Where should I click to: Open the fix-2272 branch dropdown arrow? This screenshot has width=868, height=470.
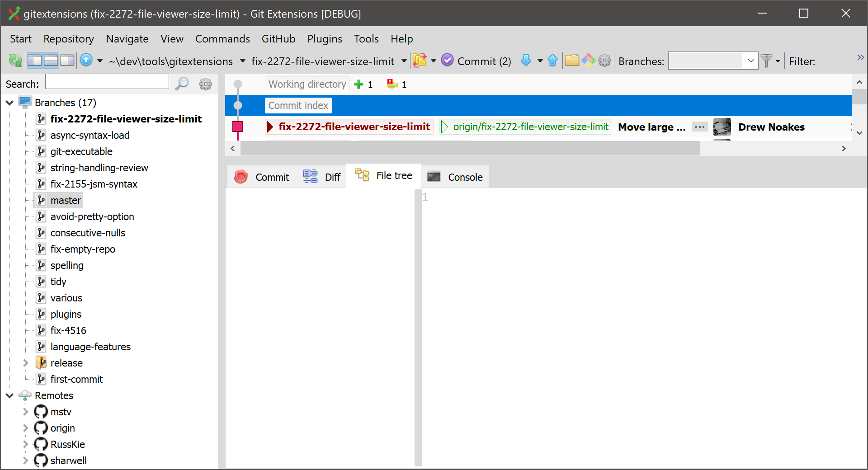coord(404,61)
